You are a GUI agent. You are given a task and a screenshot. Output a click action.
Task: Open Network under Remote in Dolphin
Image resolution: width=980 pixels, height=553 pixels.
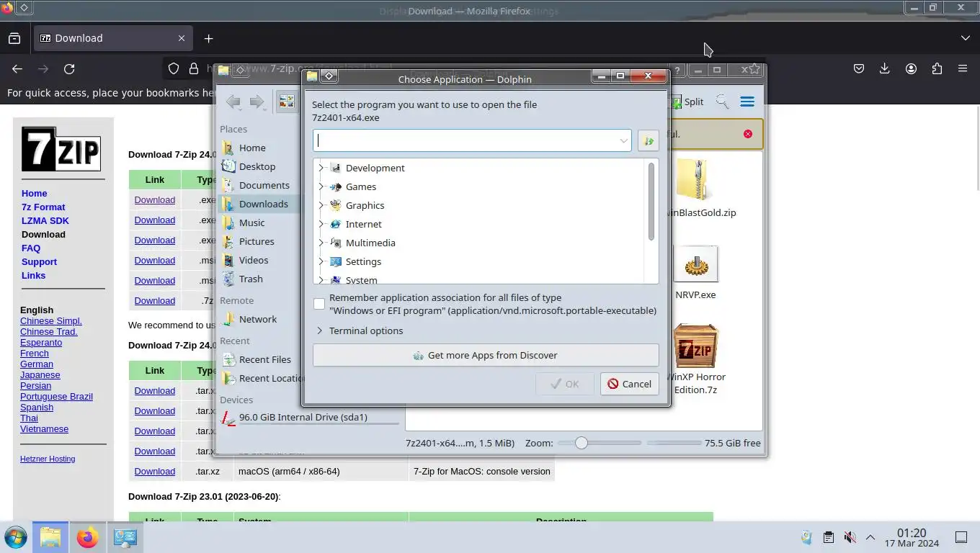click(258, 319)
